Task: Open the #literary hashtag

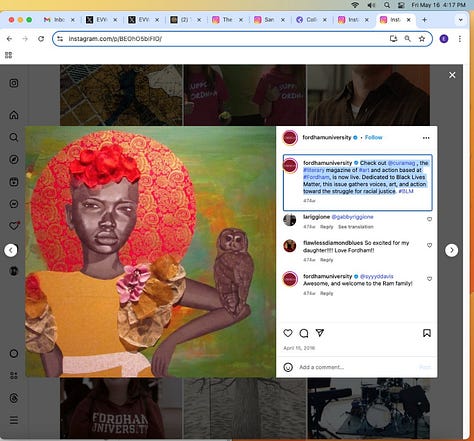Action: coord(314,170)
